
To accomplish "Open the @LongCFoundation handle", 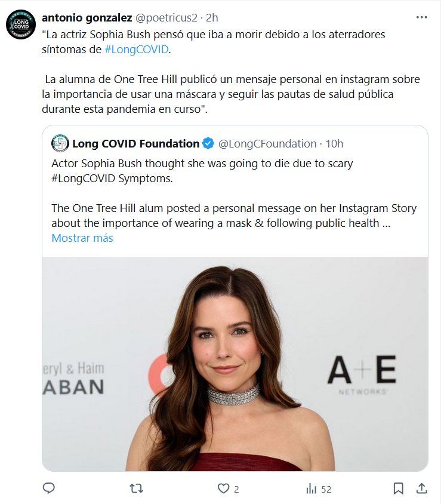I will (x=267, y=143).
